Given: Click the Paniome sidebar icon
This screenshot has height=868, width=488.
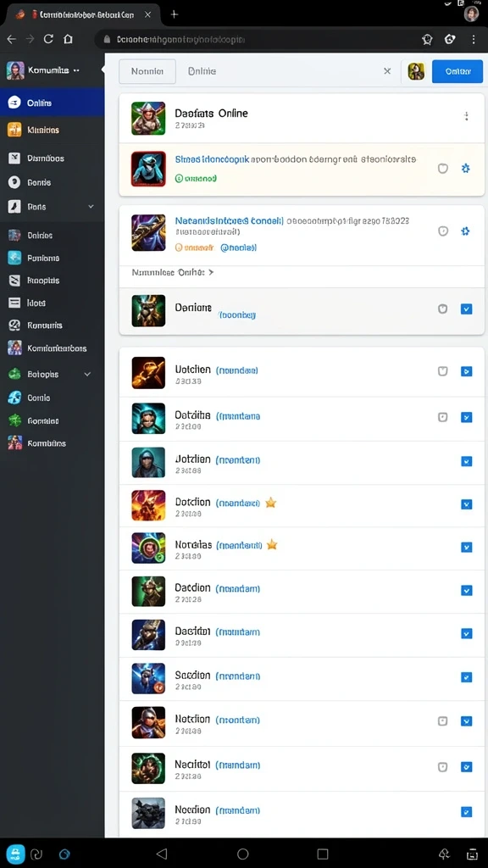Looking at the screenshot, I should tap(14, 258).
